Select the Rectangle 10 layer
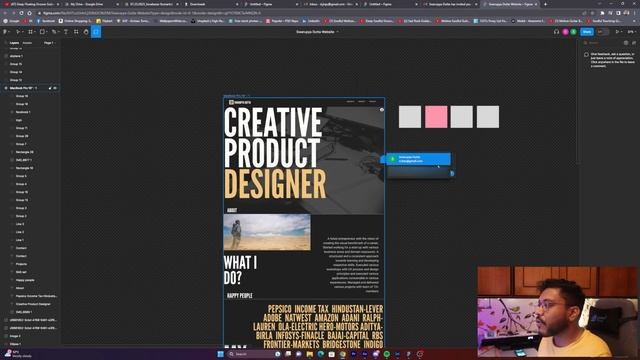Image resolution: width=640 pixels, height=360 pixels. pos(24,168)
